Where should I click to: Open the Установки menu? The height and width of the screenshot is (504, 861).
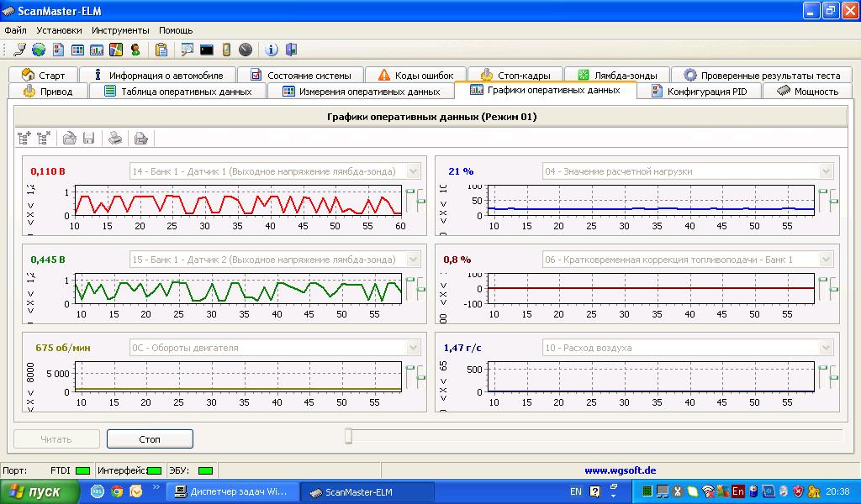click(60, 30)
